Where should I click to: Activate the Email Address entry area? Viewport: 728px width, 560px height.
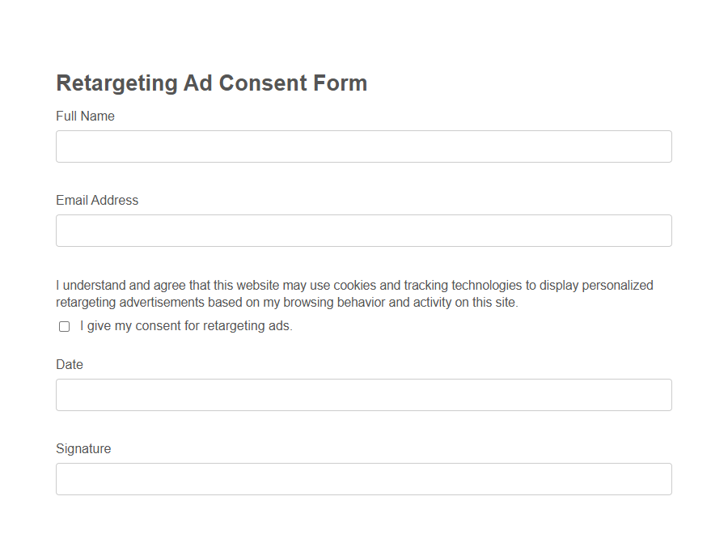coord(363,231)
